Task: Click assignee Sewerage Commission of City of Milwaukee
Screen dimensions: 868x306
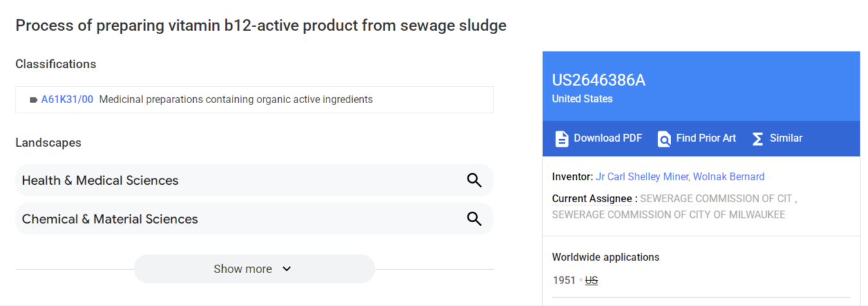Action: (668, 215)
